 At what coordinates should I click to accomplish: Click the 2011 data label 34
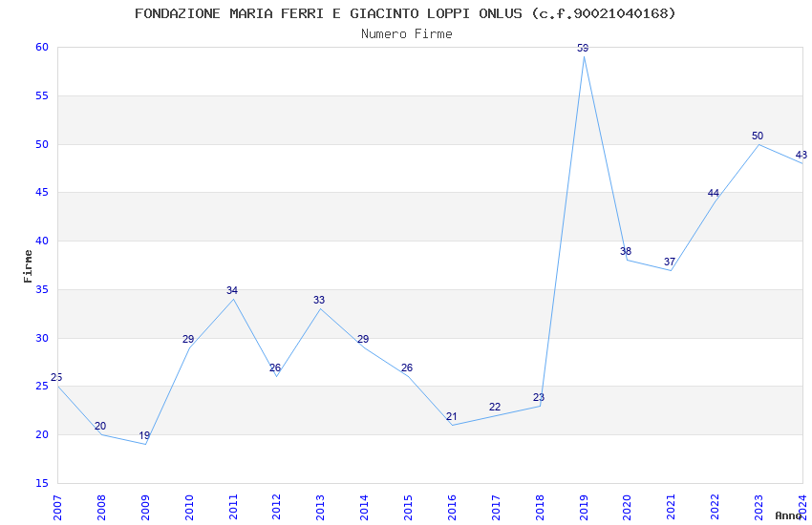point(231,291)
